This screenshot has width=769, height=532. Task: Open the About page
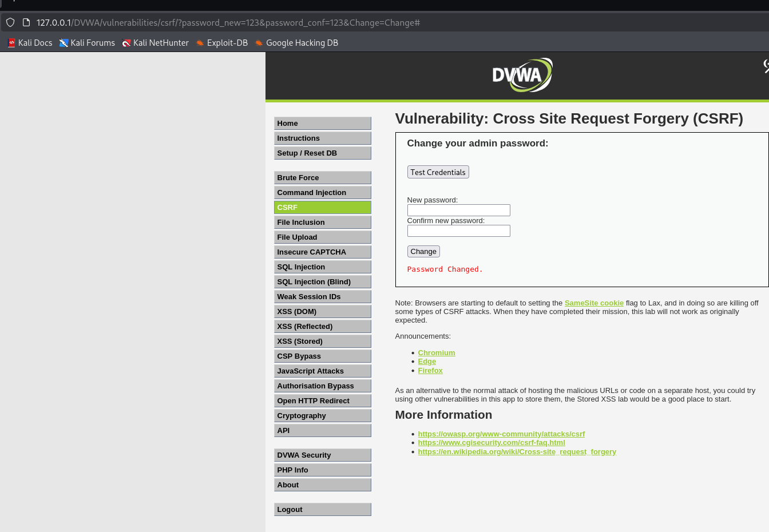(323, 485)
